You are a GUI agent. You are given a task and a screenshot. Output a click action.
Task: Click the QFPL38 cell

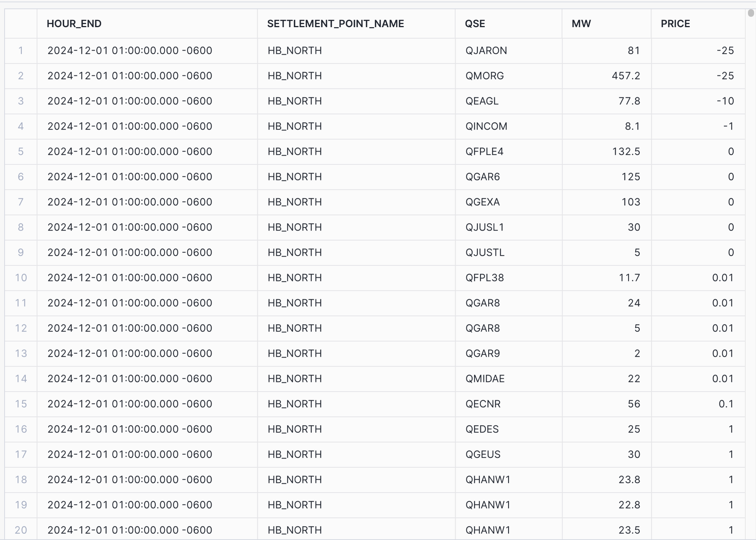484,278
